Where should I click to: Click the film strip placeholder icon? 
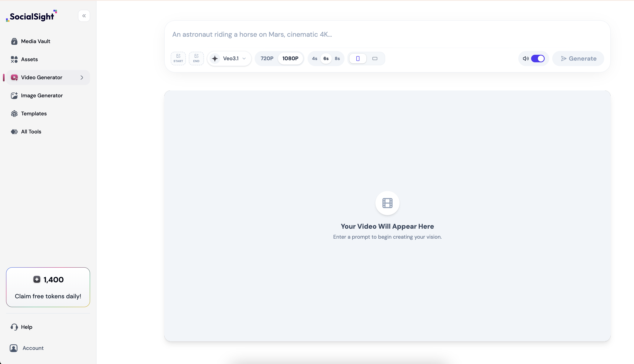tap(387, 203)
